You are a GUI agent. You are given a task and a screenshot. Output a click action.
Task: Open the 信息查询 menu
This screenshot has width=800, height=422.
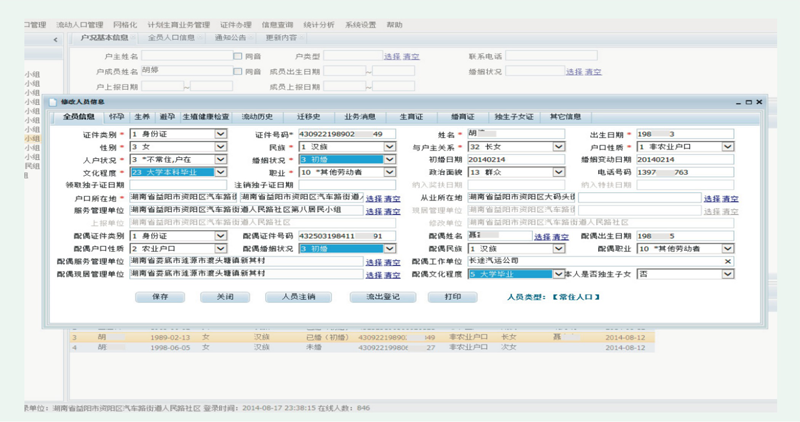(x=277, y=24)
